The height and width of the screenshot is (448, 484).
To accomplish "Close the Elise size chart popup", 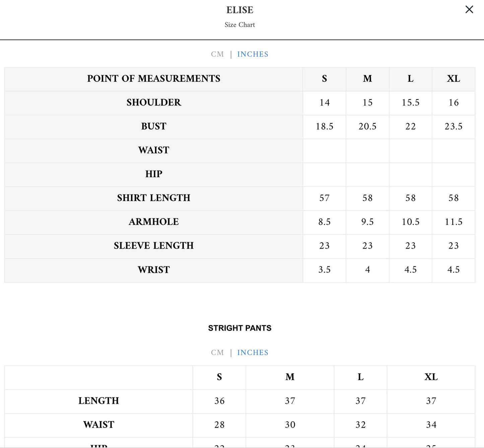I will (x=469, y=9).
